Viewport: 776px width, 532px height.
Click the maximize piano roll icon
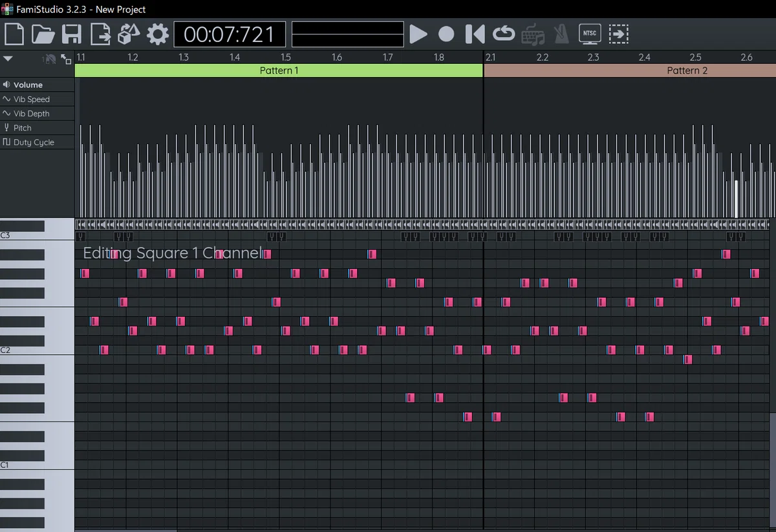coord(66,59)
